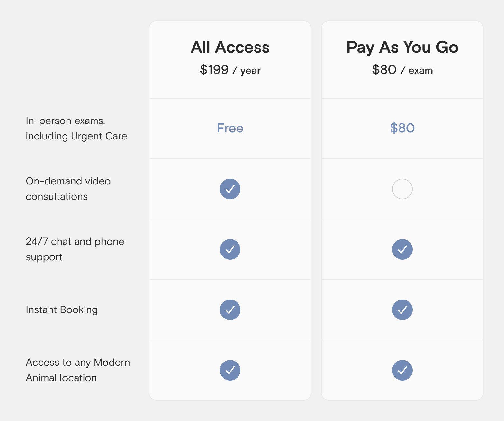This screenshot has height=421, width=504.
Task: Click All Access Instant Booking checkmark
Action: [x=230, y=310]
